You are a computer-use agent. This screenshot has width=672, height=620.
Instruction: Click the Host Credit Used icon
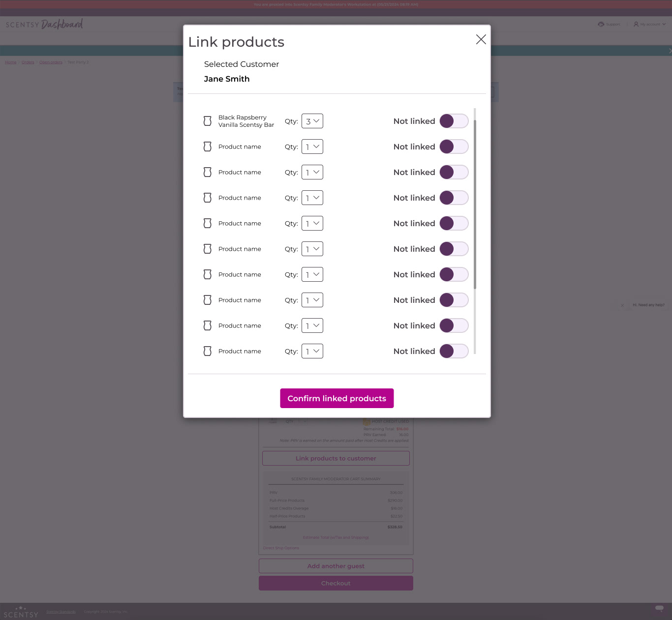[367, 421]
